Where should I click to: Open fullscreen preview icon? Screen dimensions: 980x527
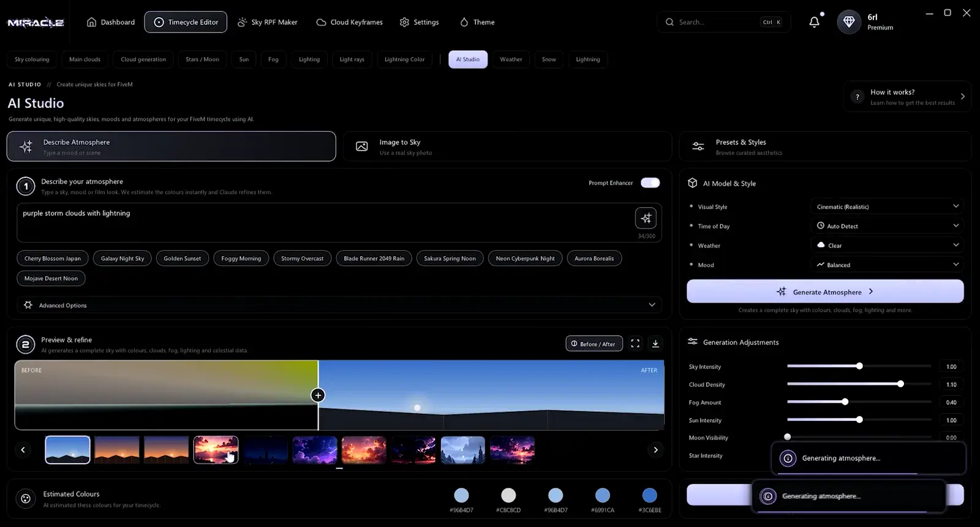[635, 344]
